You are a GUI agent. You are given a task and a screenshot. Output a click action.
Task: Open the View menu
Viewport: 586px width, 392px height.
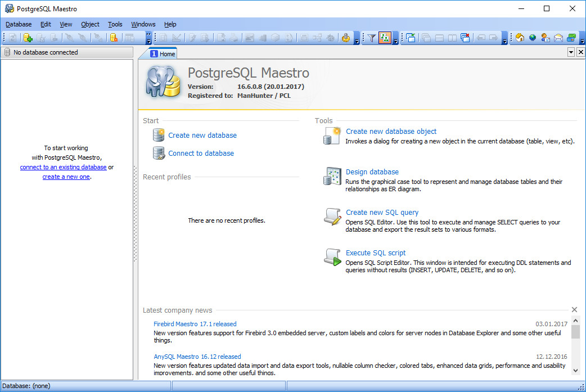pos(66,24)
